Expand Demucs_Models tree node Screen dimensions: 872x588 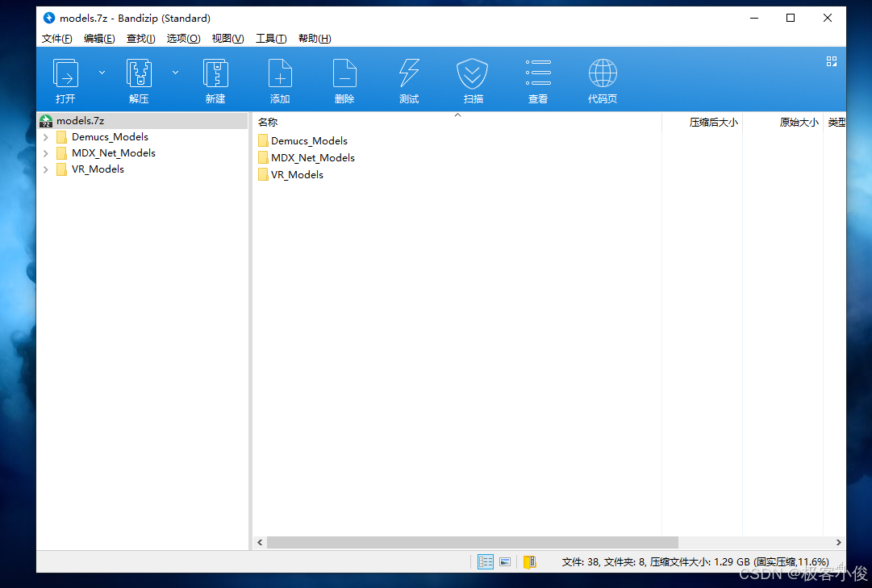click(46, 137)
